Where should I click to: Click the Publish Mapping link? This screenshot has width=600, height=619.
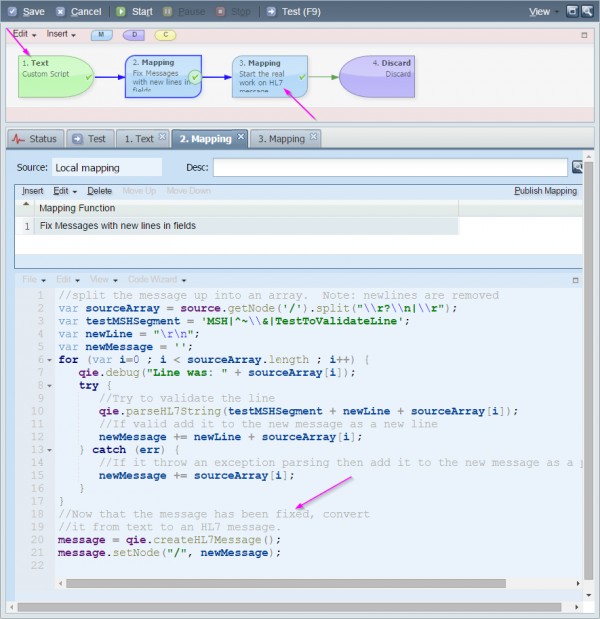pos(545,191)
